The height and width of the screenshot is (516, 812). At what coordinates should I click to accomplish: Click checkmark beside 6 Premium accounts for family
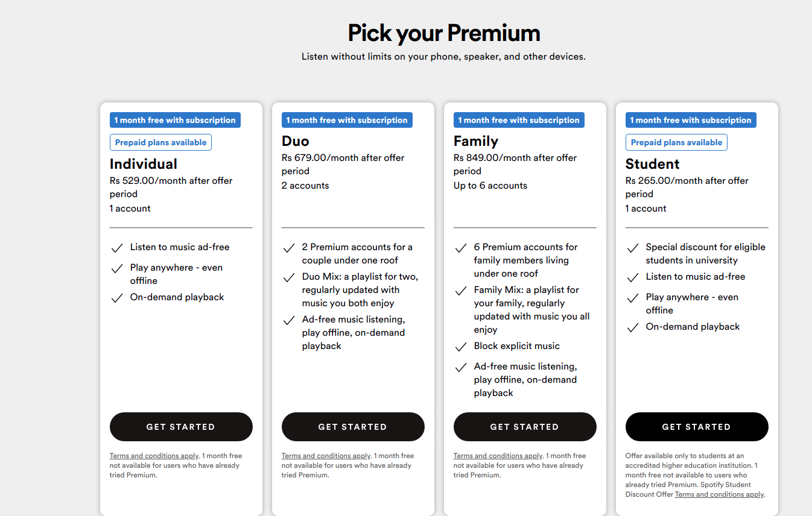(461, 248)
